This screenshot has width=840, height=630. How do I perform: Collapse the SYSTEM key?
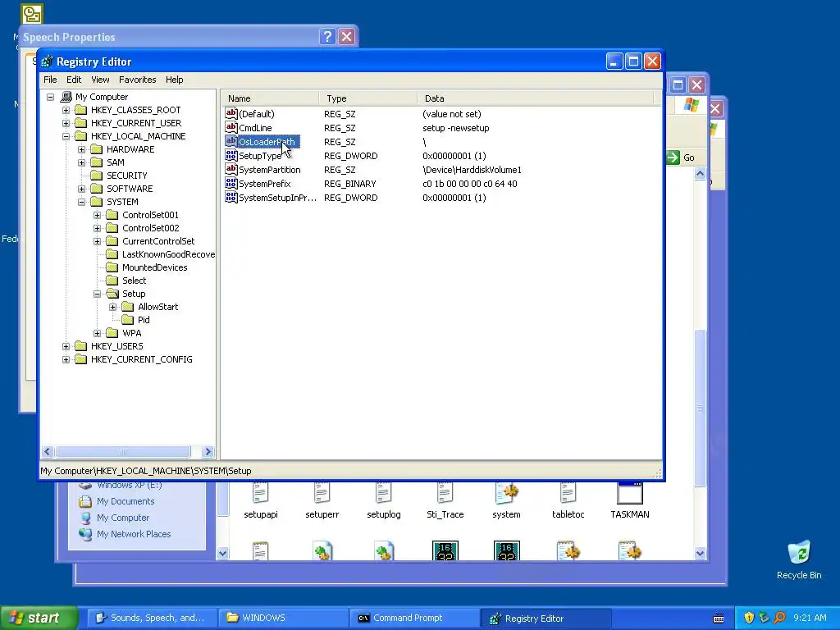point(81,202)
